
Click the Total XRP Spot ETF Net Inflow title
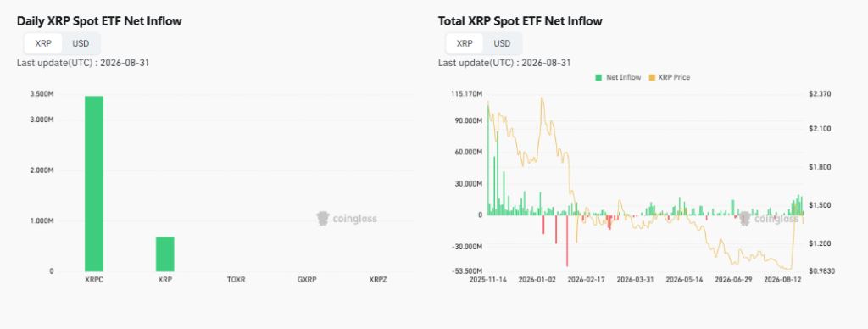point(520,21)
